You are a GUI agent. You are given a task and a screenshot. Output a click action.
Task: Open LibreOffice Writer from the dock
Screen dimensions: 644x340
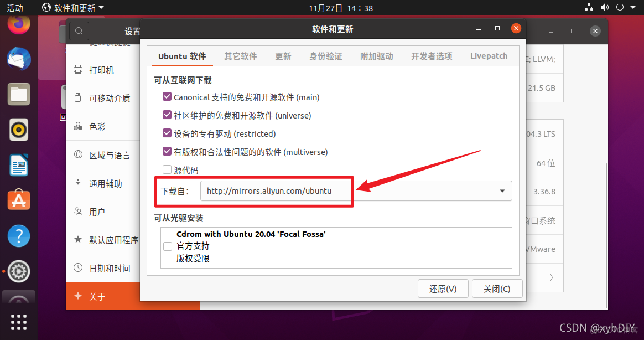(18, 165)
